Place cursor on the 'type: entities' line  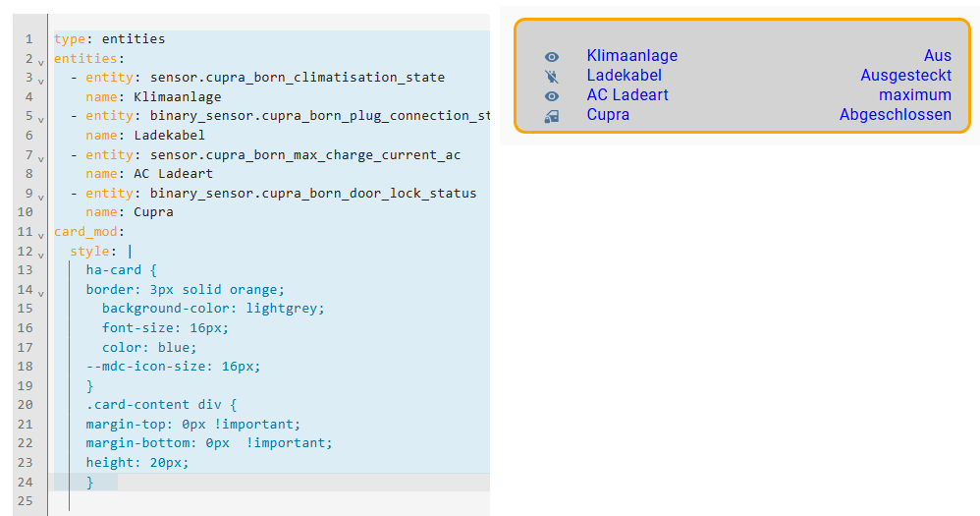[x=109, y=39]
